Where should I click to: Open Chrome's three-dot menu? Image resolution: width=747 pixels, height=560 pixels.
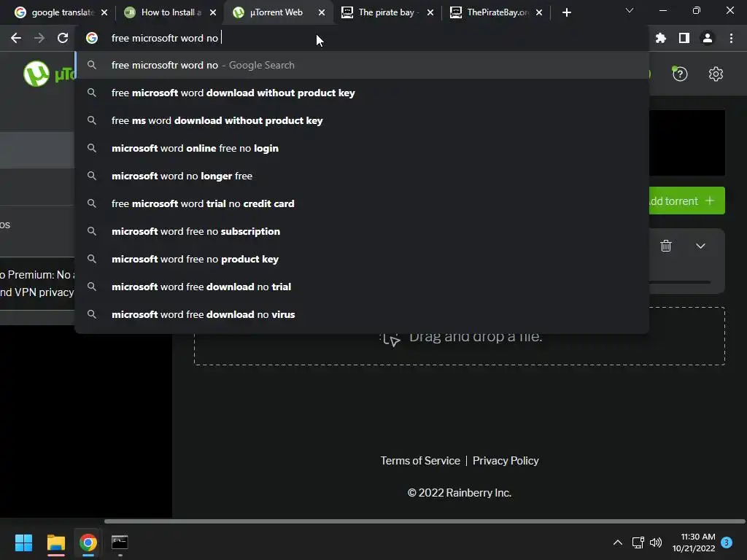(x=731, y=38)
